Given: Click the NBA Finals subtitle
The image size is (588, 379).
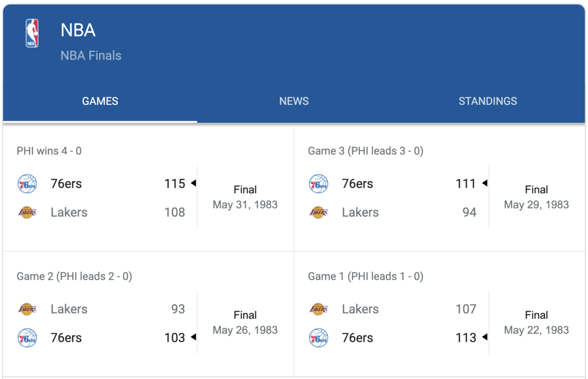Looking at the screenshot, I should click(x=91, y=55).
